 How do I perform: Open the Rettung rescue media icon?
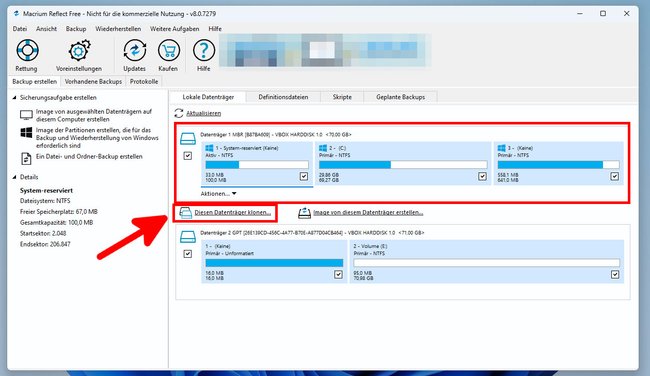[27, 51]
